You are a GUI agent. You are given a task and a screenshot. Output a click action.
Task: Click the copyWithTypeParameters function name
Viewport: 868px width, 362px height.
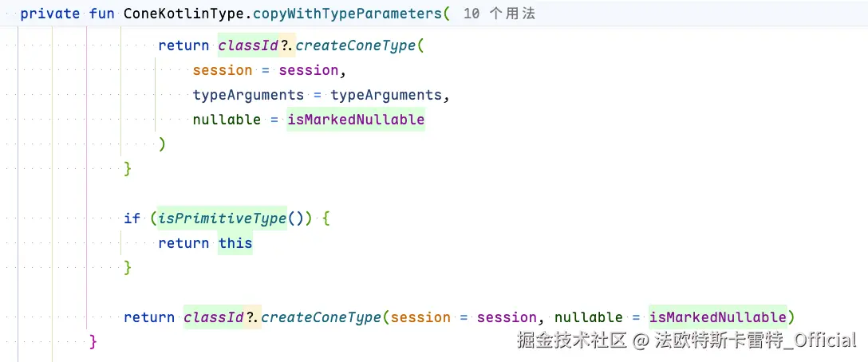pos(347,14)
